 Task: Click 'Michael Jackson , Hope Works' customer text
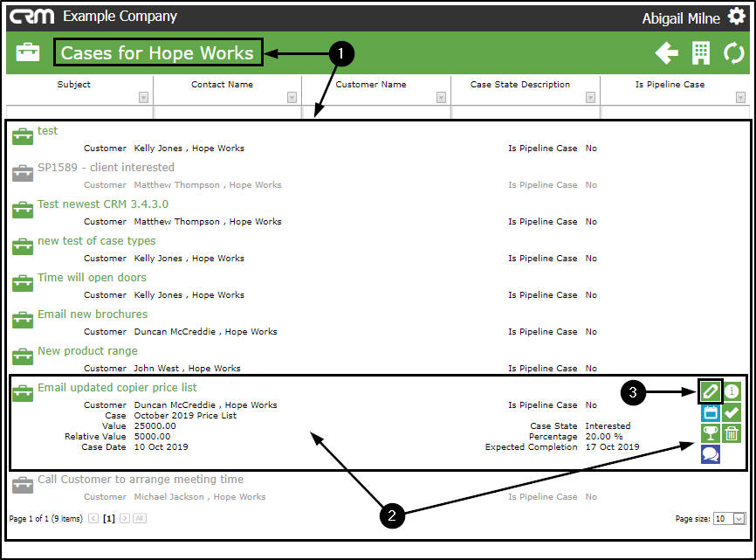click(x=200, y=496)
